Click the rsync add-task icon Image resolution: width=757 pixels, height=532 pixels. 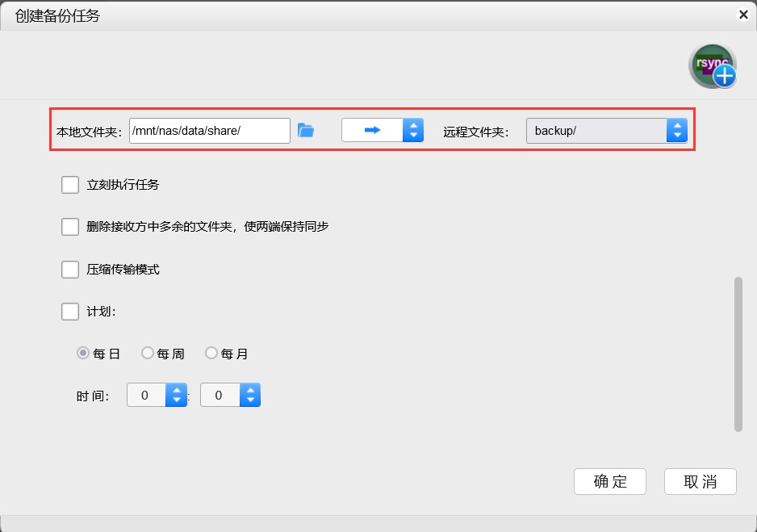click(712, 65)
